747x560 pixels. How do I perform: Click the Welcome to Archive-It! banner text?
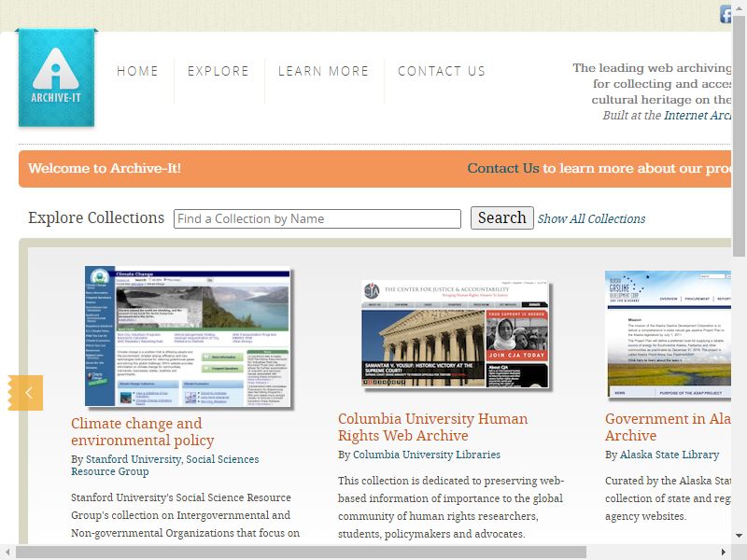tap(105, 168)
